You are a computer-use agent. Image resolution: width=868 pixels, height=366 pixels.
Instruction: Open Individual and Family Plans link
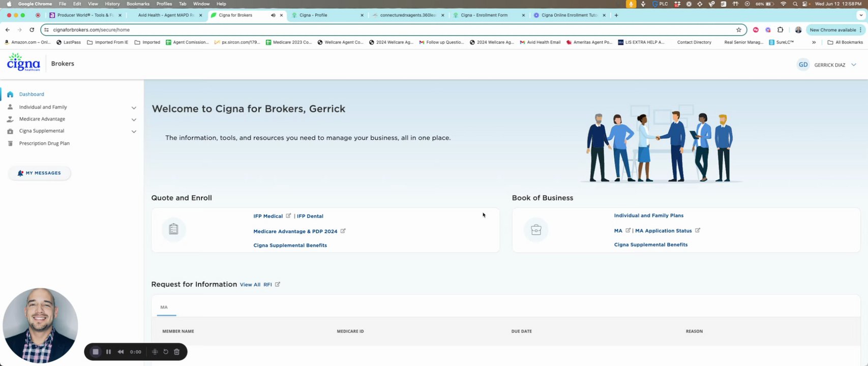point(649,216)
